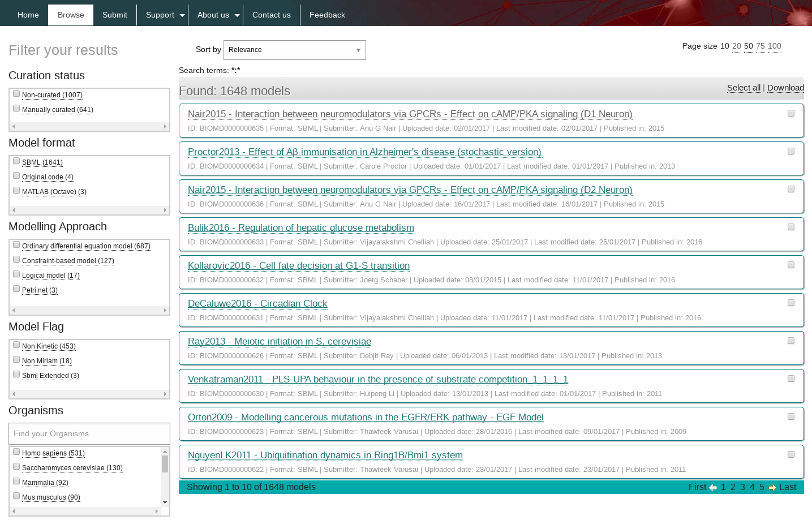812x520 pixels.
Task: Click right scroll arrow in Model Flag box
Action: pyautogui.click(x=165, y=394)
